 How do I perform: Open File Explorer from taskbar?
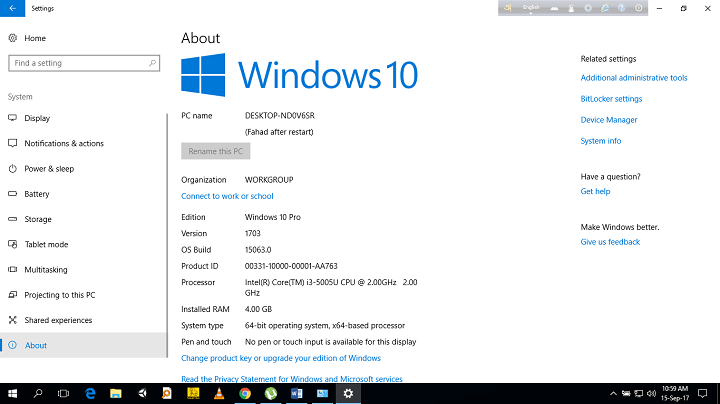tap(116, 393)
